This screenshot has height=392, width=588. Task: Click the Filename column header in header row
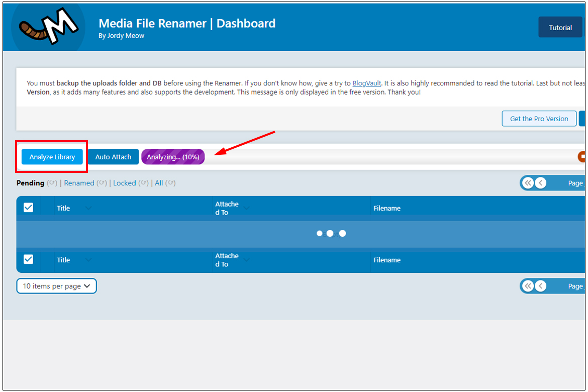[387, 208]
